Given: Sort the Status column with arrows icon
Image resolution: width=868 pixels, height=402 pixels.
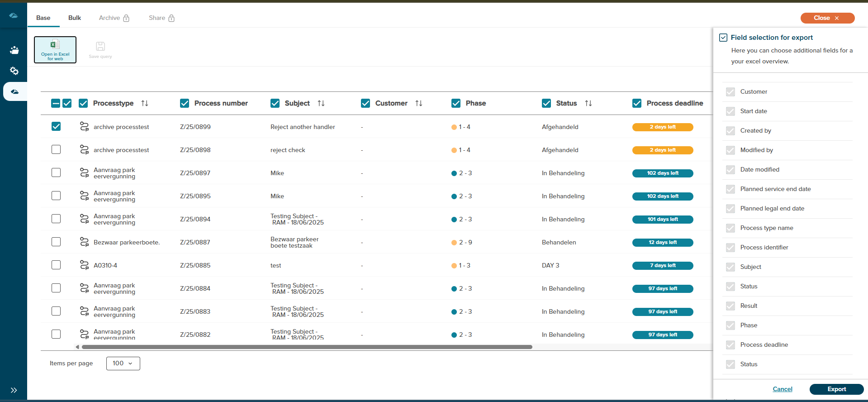Looking at the screenshot, I should click(588, 103).
